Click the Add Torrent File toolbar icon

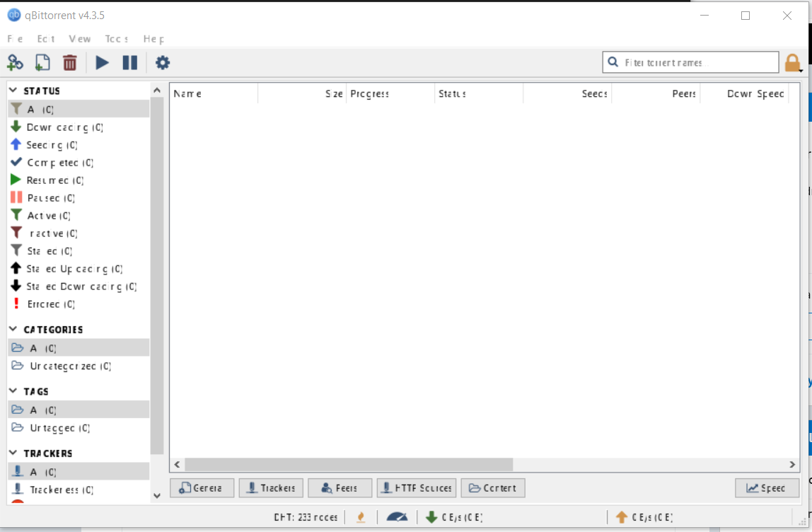pos(42,63)
